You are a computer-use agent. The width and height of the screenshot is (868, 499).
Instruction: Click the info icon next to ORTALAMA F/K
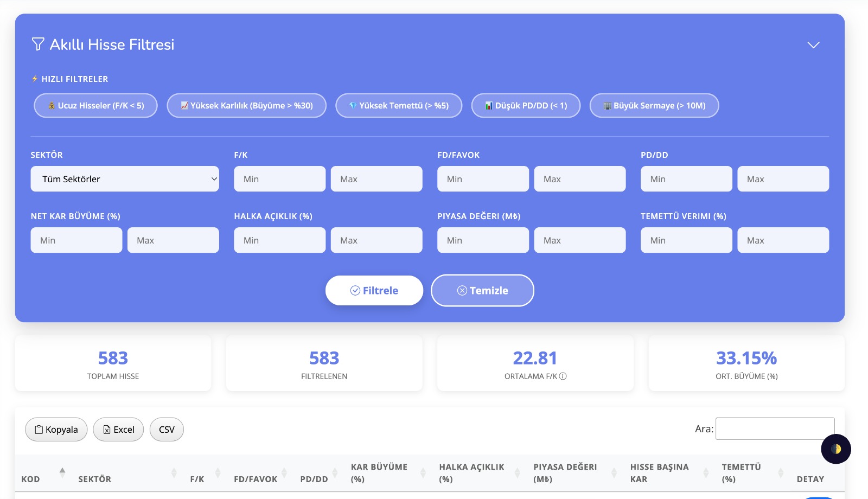click(x=564, y=375)
